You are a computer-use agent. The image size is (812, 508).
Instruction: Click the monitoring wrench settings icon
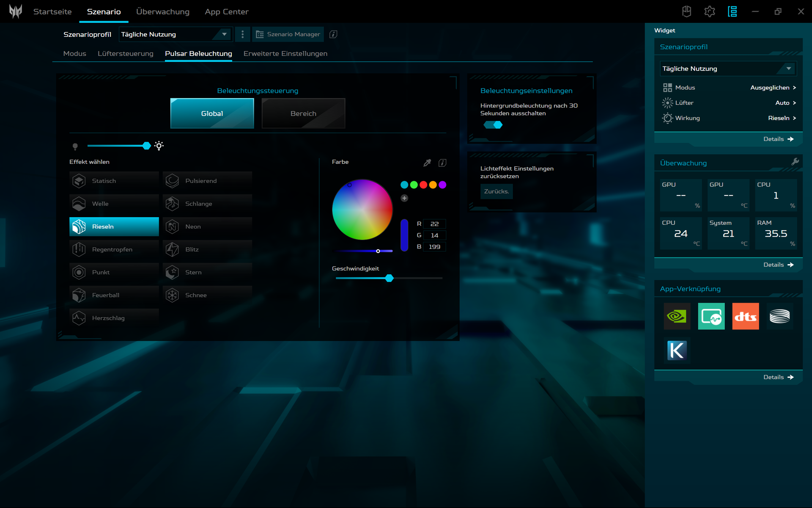[795, 162]
